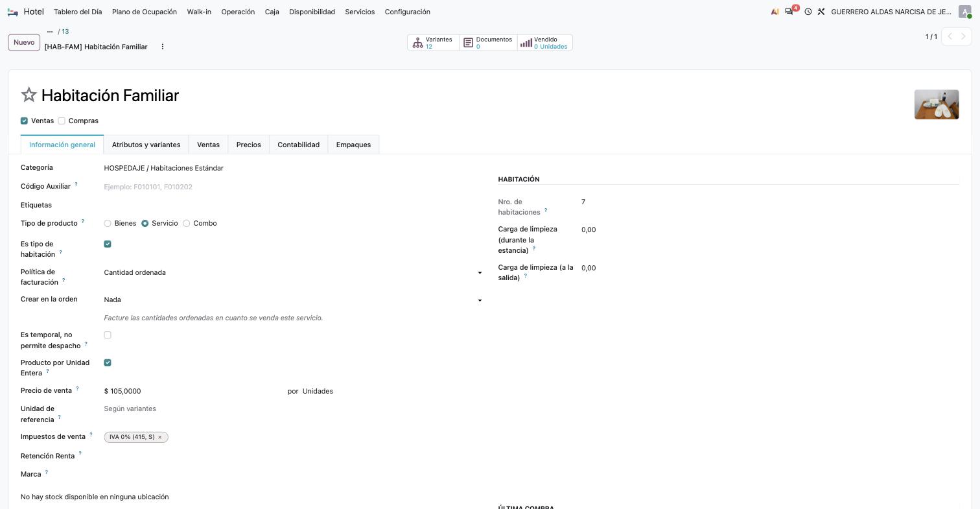
Task: Go to previous record arrow
Action: [x=950, y=36]
